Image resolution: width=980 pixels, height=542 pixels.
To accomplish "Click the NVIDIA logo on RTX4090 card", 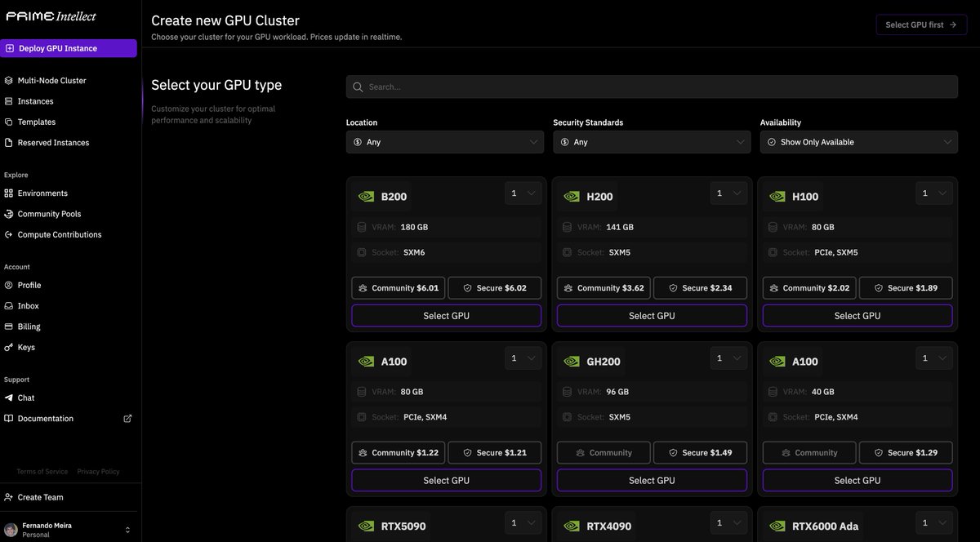I will (572, 526).
